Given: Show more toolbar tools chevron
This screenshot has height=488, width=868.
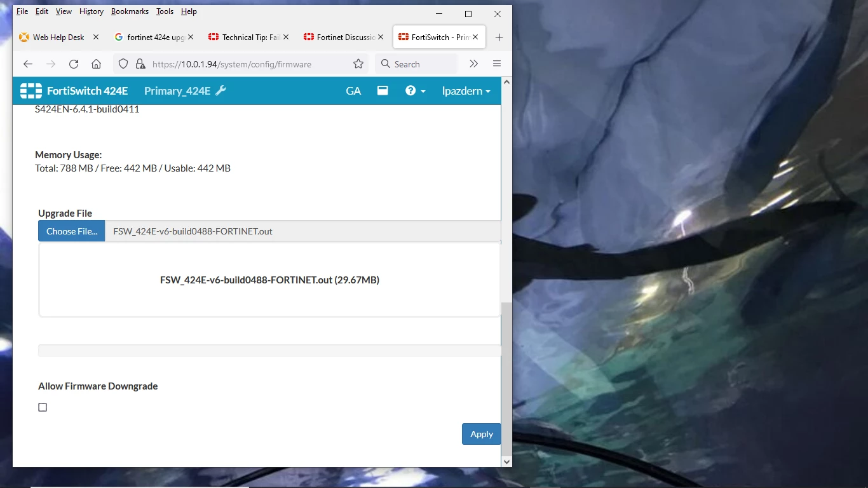Looking at the screenshot, I should pyautogui.click(x=473, y=64).
